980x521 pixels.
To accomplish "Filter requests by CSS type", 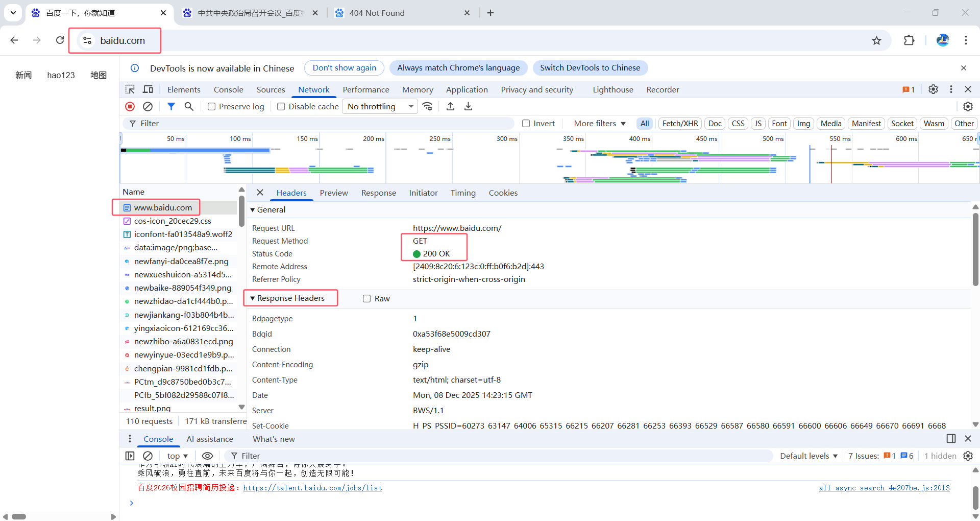I will 738,123.
